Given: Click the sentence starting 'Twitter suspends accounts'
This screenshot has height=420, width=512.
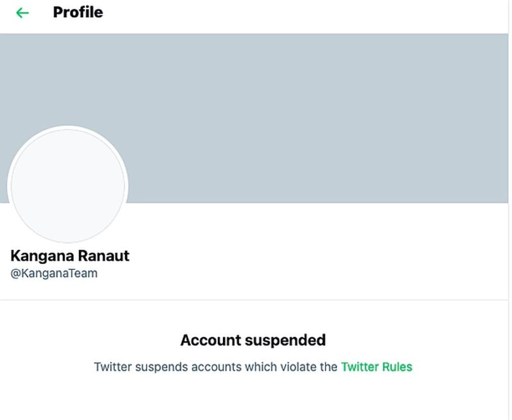Looking at the screenshot, I should [x=216, y=367].
